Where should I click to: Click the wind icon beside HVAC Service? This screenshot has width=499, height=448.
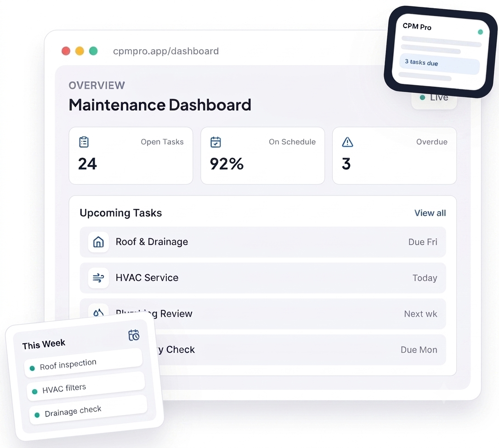click(x=98, y=278)
